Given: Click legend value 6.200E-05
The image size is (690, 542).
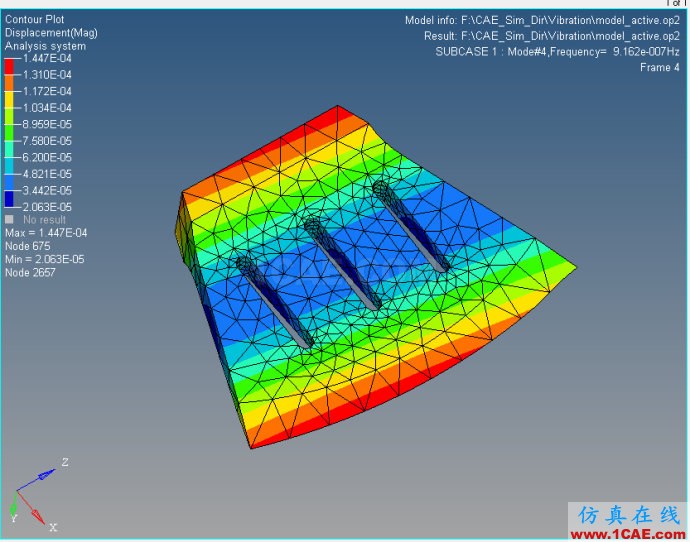Looking at the screenshot, I should click(47, 157).
